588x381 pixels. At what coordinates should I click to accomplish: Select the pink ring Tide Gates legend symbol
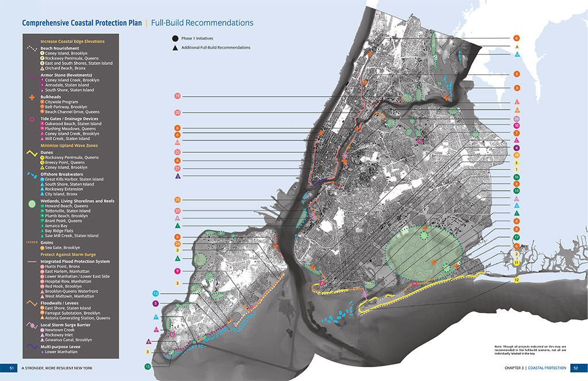tap(32, 119)
